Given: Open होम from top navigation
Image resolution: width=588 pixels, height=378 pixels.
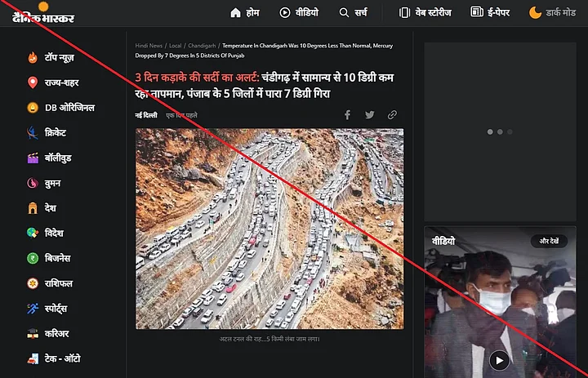Looking at the screenshot, I should click(x=246, y=12).
